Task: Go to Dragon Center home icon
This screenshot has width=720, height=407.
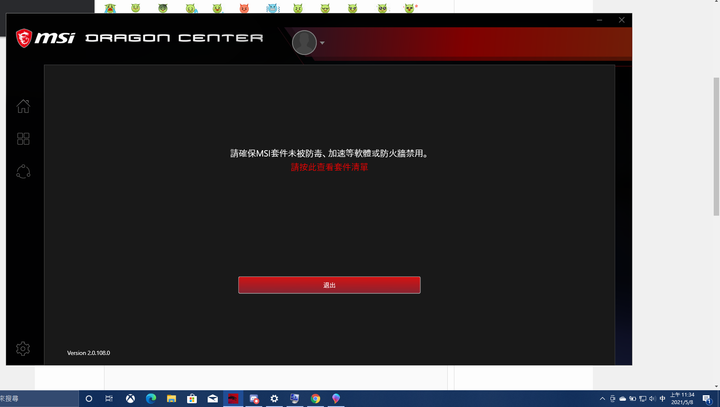Action: (x=23, y=106)
